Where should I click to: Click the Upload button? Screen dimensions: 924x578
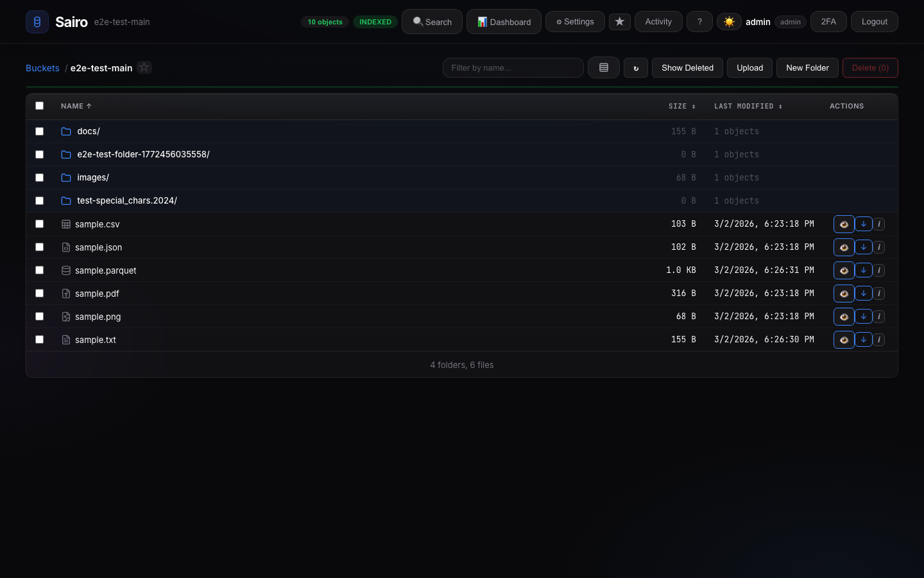click(749, 67)
